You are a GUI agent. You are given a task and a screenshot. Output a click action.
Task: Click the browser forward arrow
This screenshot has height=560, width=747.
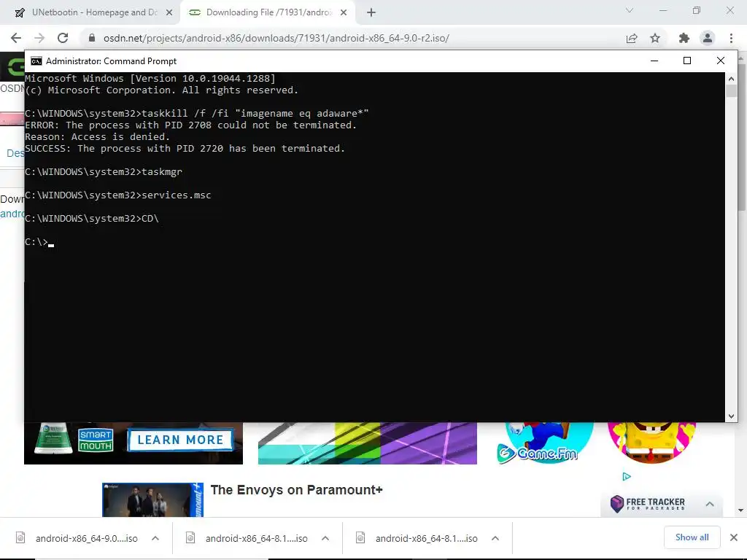pos(39,38)
